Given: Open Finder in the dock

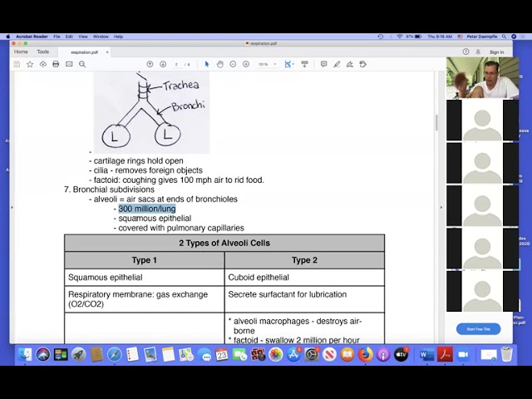Looking at the screenshot, I should tap(25, 355).
